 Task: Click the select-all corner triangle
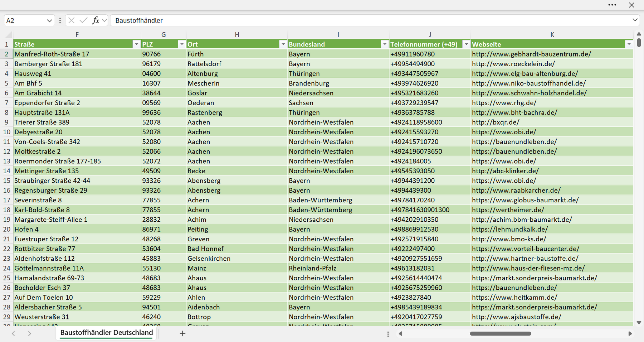8,35
